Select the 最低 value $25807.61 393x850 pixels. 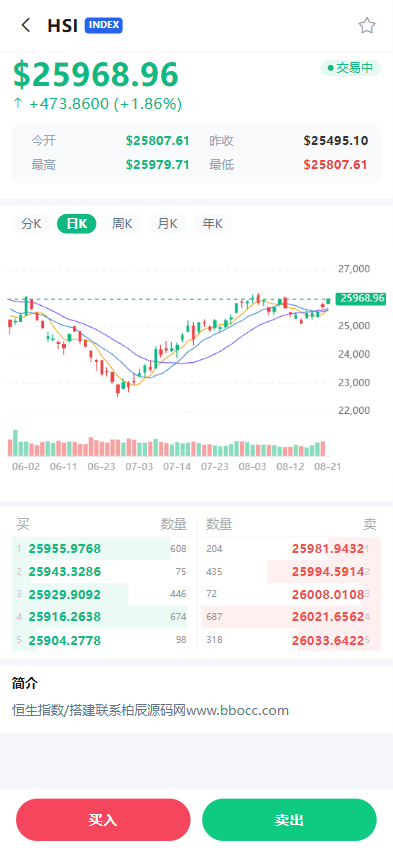pyautogui.click(x=336, y=165)
